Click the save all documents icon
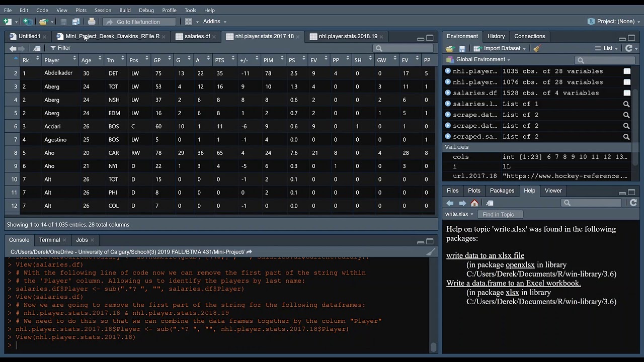 [76, 22]
